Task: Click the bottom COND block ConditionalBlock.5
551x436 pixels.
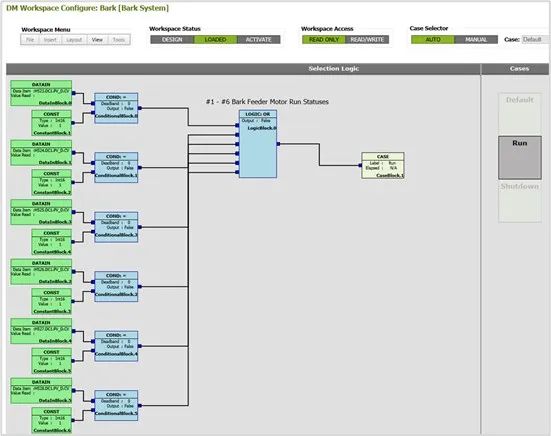Action: (116, 405)
